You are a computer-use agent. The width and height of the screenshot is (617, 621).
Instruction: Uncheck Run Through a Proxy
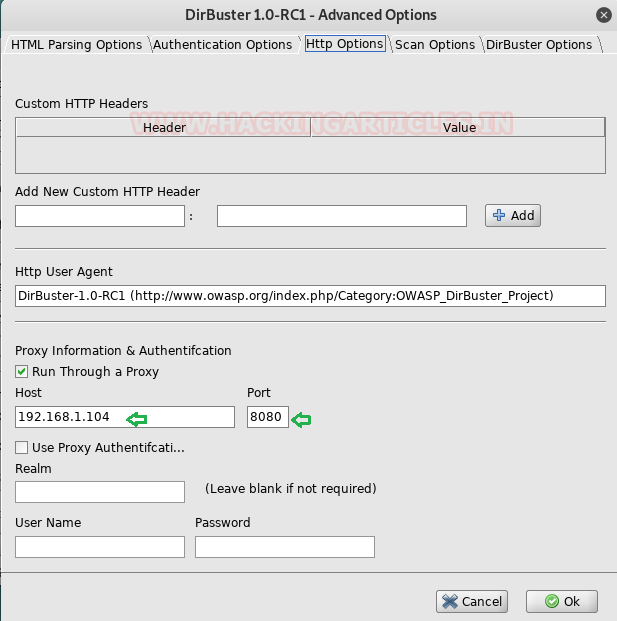(21, 371)
